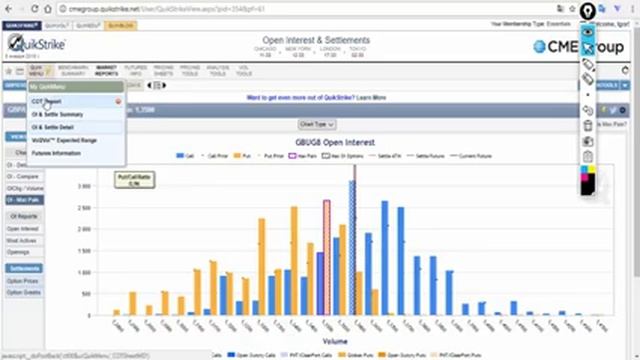
Task: Open the Chart Type dropdown
Action: (317, 124)
